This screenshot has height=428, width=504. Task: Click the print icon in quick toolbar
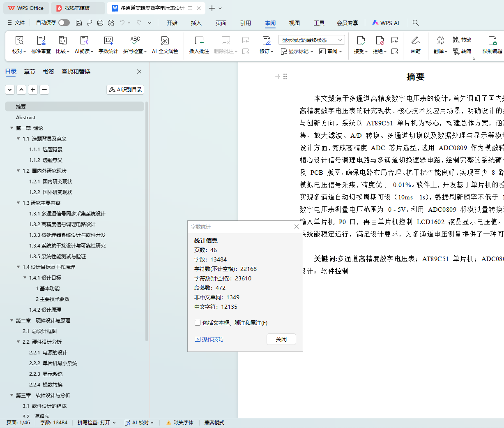point(100,23)
